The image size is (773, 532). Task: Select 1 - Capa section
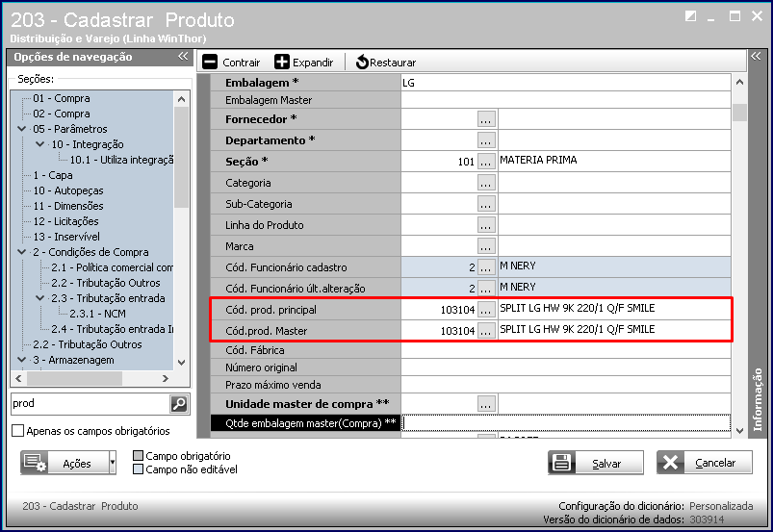point(53,175)
